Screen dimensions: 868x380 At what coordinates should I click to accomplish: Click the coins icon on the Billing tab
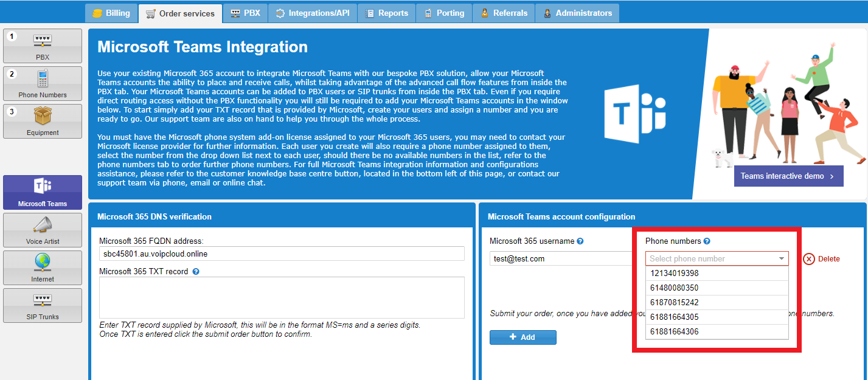coord(97,13)
